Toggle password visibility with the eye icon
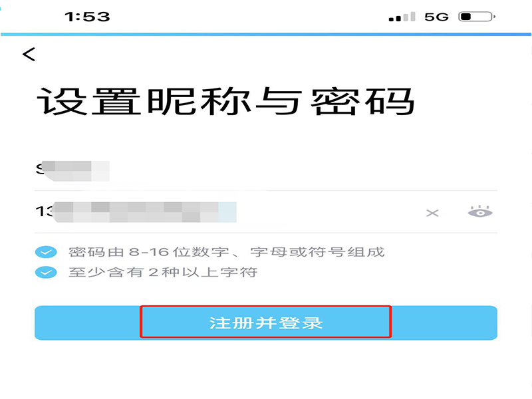Viewport: 532px width, 399px height. pos(480,211)
